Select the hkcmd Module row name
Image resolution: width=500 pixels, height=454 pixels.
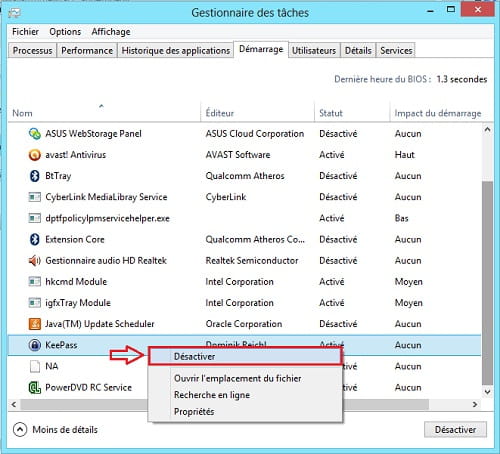(x=76, y=282)
